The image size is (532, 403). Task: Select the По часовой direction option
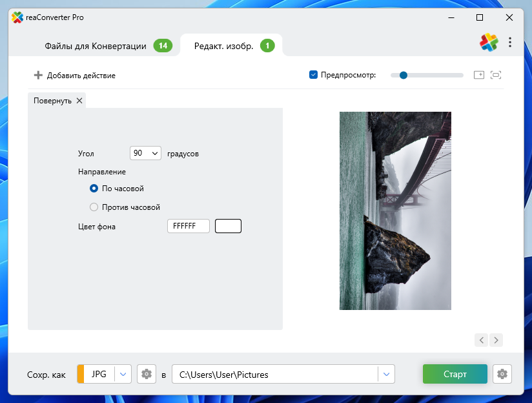tap(94, 189)
